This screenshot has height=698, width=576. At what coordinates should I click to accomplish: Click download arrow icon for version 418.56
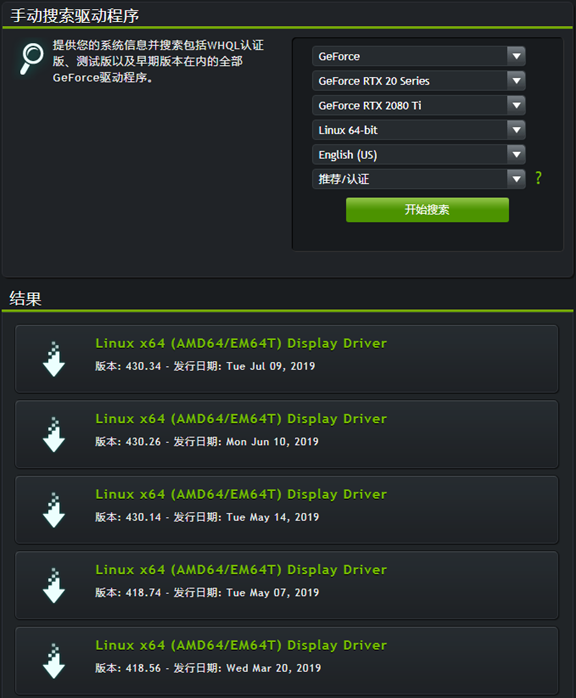point(54,661)
